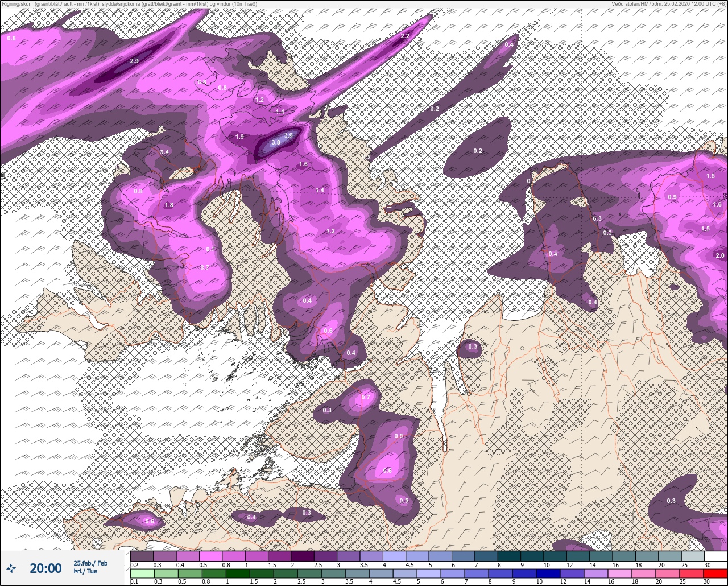
Task: Click the 20:00 forecast time label
Action: [45, 568]
